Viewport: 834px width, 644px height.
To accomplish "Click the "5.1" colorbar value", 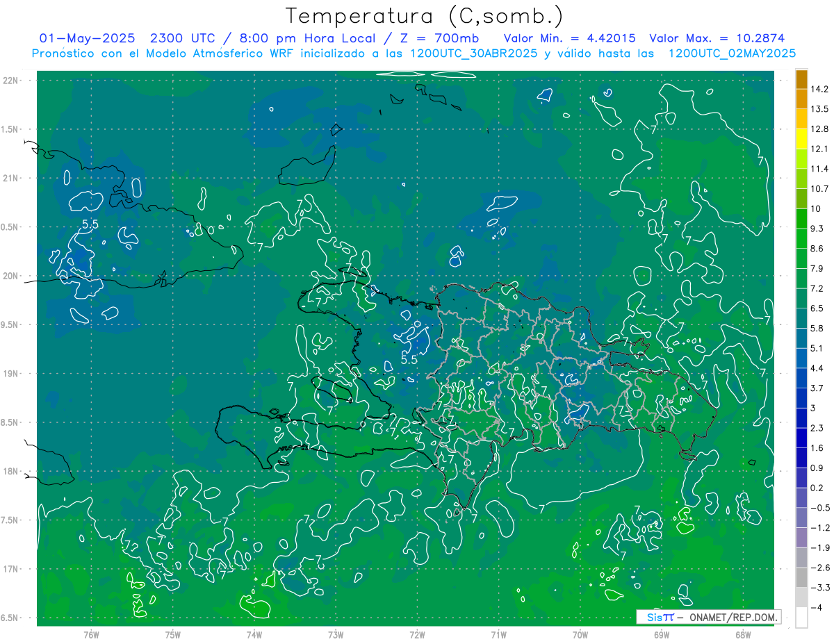I will click(817, 349).
